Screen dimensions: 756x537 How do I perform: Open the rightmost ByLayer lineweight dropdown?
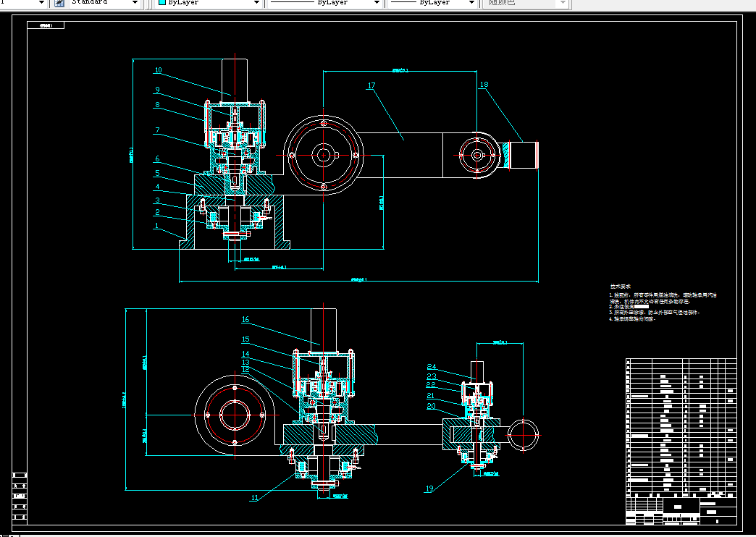[x=471, y=3]
